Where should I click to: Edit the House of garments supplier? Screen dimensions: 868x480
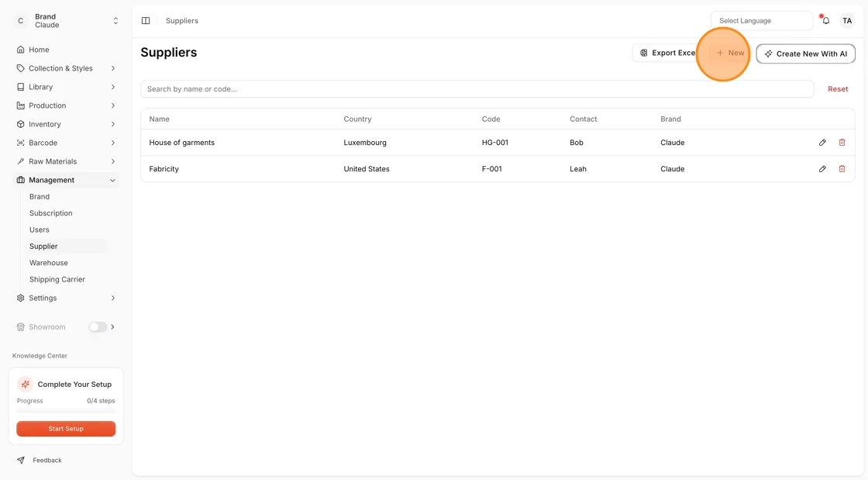pos(822,142)
